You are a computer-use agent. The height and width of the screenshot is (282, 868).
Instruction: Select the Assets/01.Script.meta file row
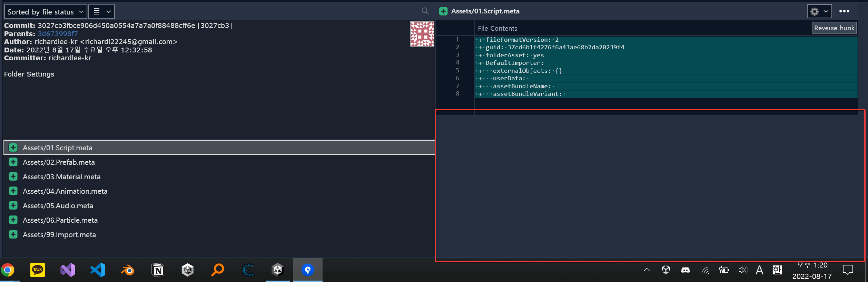coord(219,148)
